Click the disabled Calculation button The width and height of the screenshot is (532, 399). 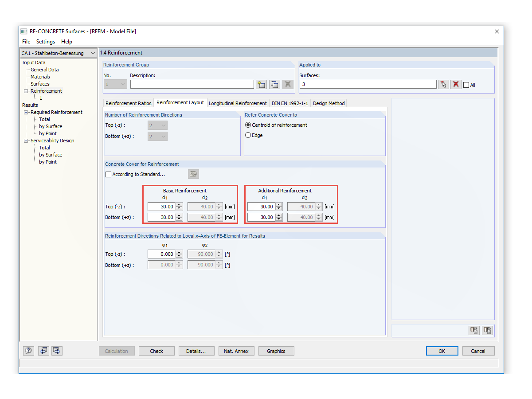(117, 351)
